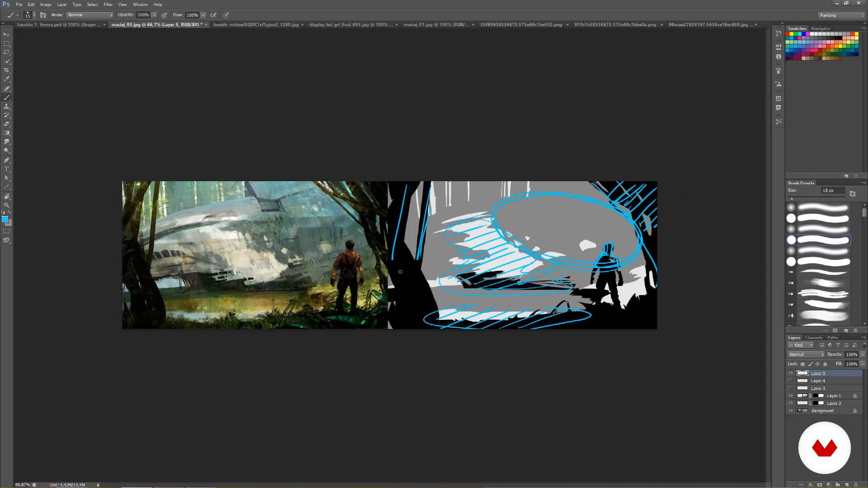Open Swatches panel flyout menu
This screenshot has width=868, height=488.
[x=863, y=28]
